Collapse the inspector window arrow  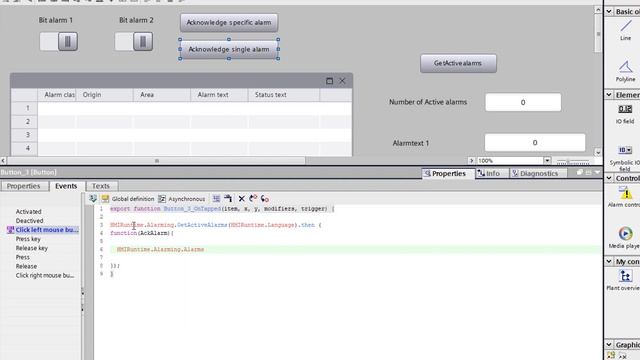tap(597, 173)
